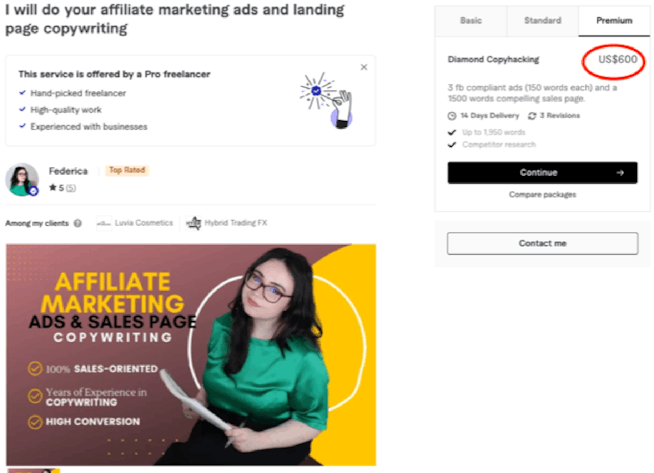This screenshot has height=473, width=654.
Task: Switch to the Standard package tab
Action: tap(542, 21)
